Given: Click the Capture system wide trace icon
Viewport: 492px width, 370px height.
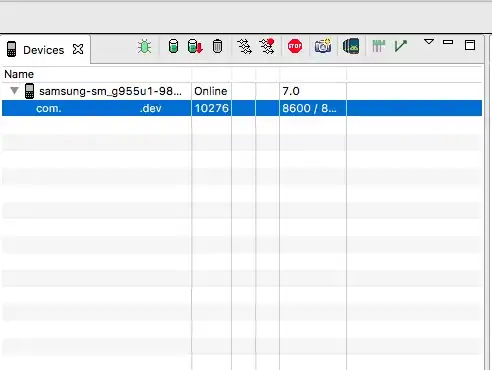Looking at the screenshot, I should [x=378, y=46].
